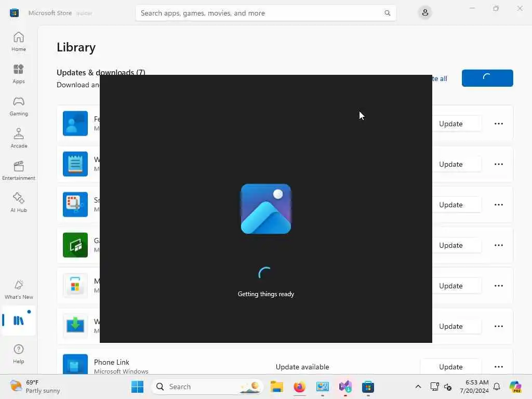Click the muted volume tray icon

point(447,387)
